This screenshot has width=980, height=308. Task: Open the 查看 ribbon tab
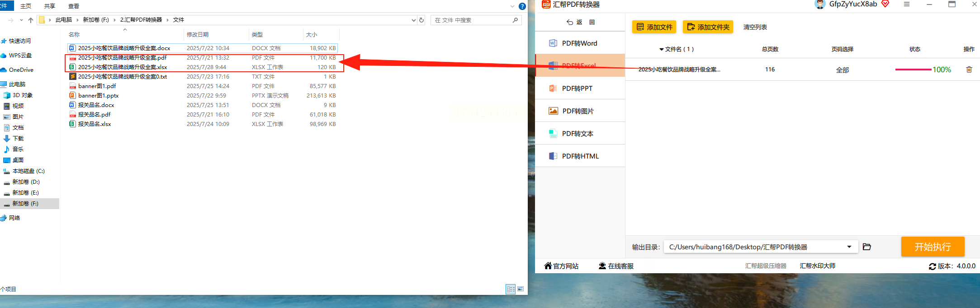pos(73,6)
